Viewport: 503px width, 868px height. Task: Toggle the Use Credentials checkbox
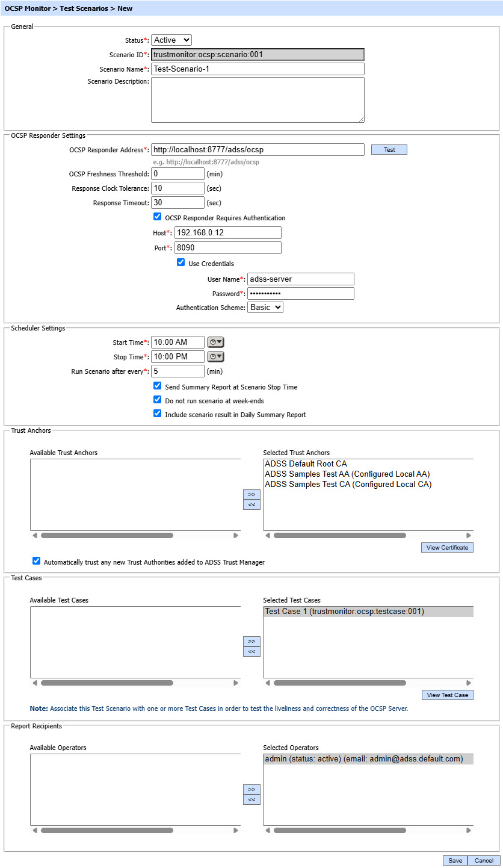[181, 263]
